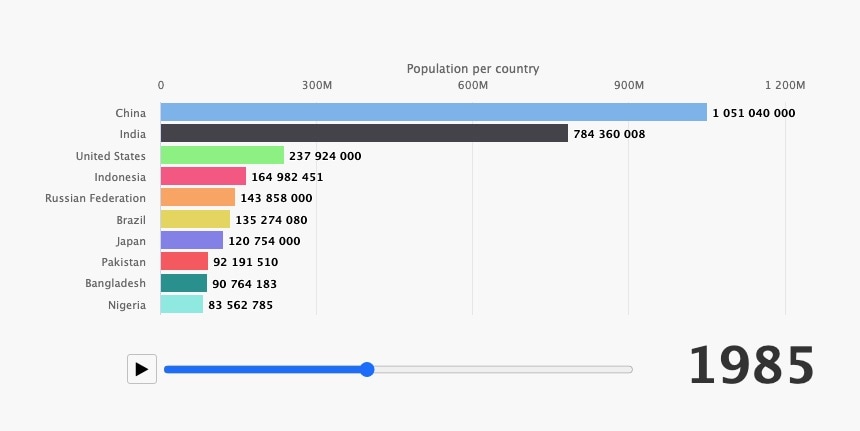Select the pink Indonesia bar
The height and width of the screenshot is (431, 860).
pos(203,177)
